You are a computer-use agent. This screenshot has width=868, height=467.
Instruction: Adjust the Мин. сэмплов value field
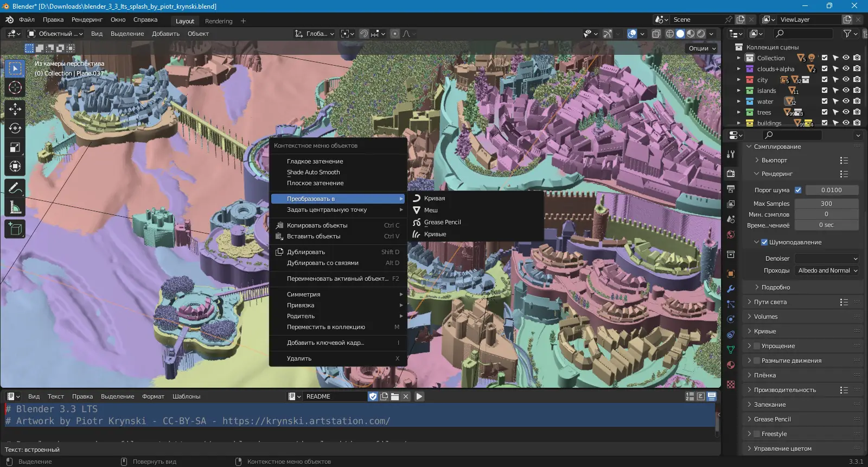click(x=826, y=214)
